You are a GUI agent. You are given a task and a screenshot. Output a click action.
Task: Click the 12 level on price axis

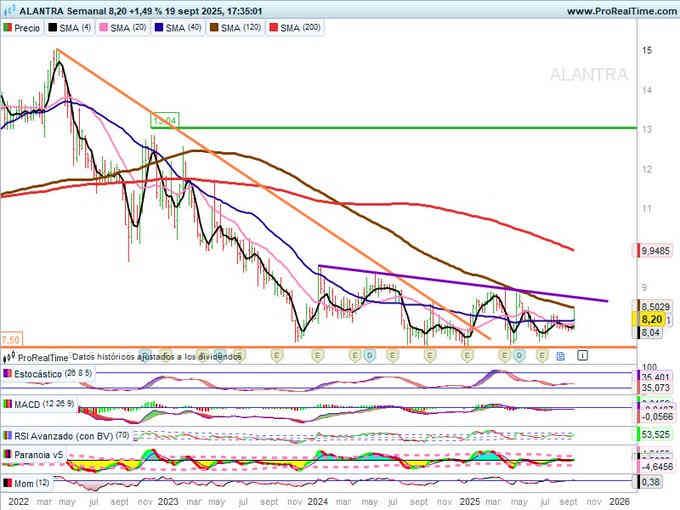pyautogui.click(x=647, y=169)
